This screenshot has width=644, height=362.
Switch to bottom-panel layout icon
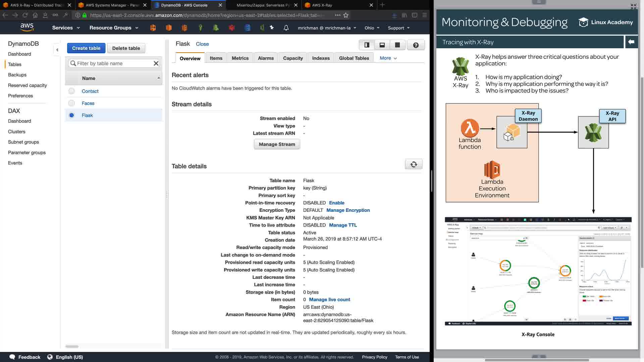(x=382, y=45)
